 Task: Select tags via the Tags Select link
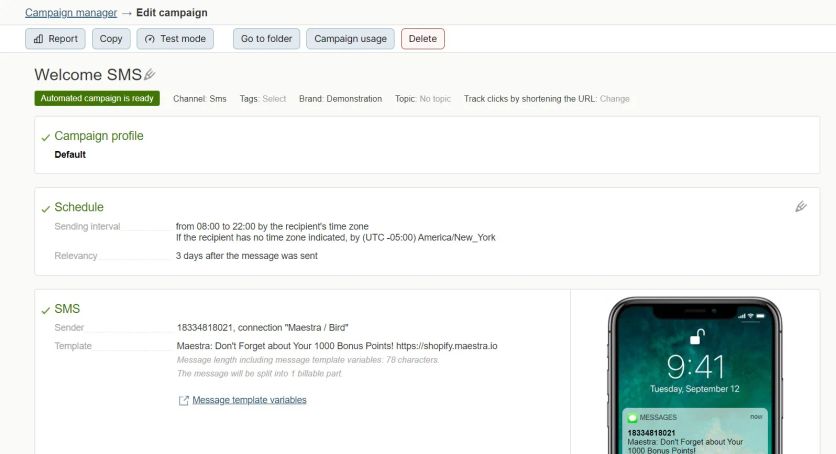(274, 99)
